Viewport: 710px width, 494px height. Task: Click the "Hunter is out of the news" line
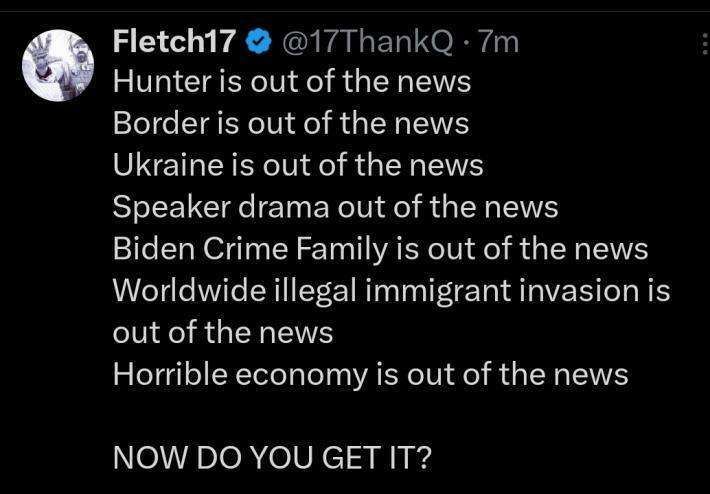[x=291, y=83]
